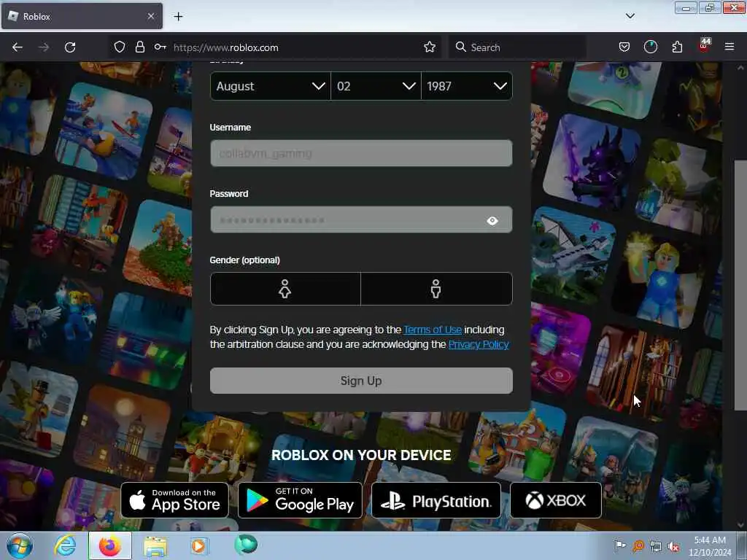Click the Sign Up button
The height and width of the screenshot is (560, 747).
pos(361,381)
